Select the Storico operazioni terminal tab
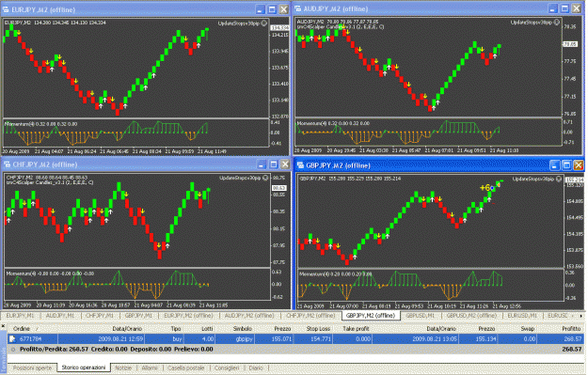This screenshot has height=375, width=588. click(84, 367)
